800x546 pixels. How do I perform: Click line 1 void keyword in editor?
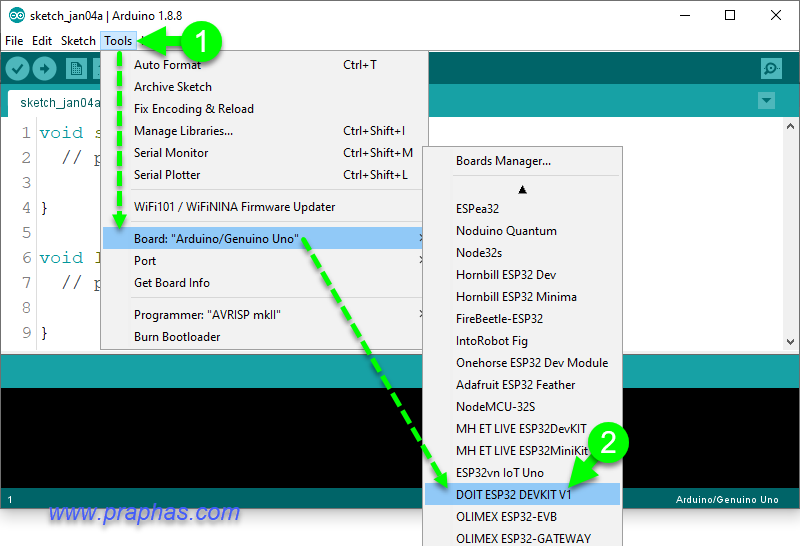point(61,133)
